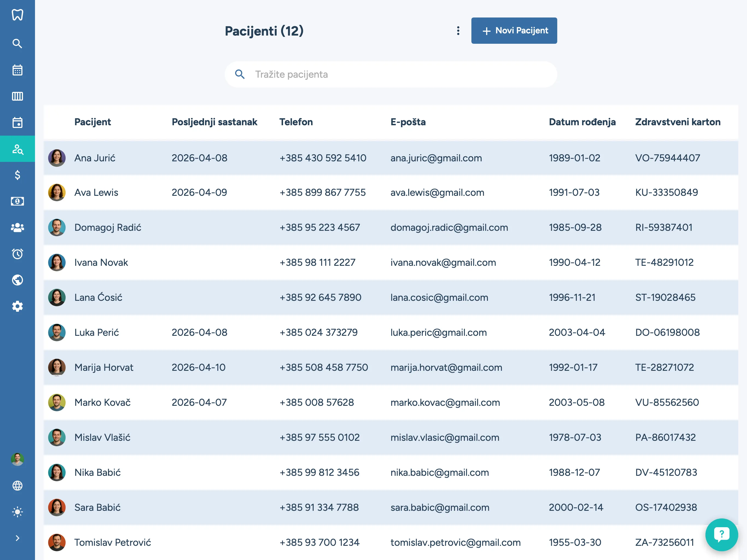Open the column view icon in sidebar
Viewport: 747px width, 560px height.
pos(17,96)
